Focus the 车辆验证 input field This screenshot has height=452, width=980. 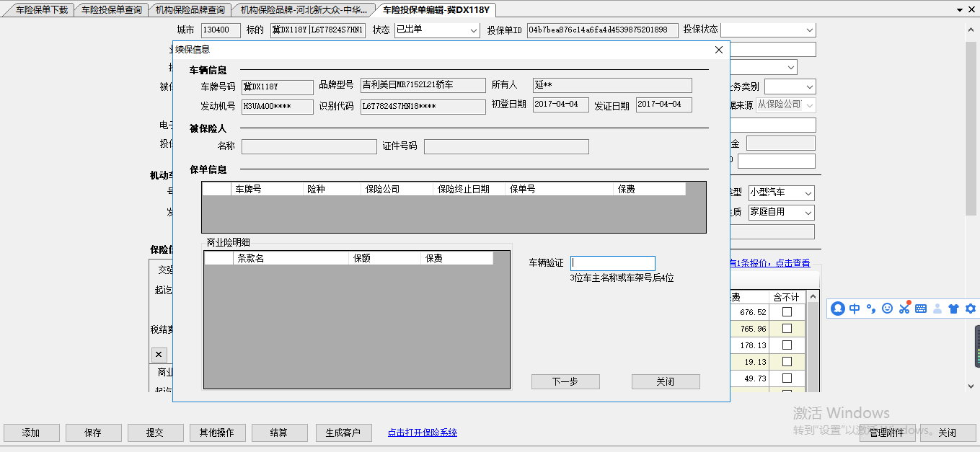(x=613, y=263)
